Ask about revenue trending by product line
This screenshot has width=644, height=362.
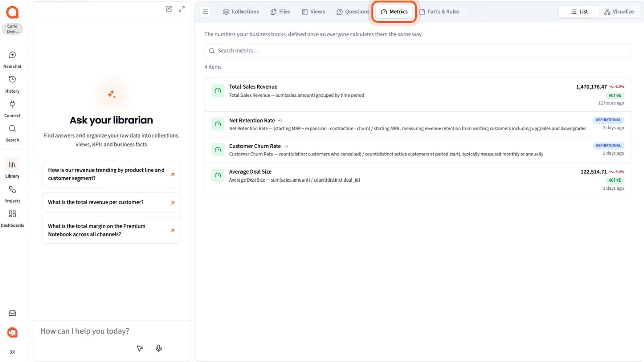click(x=111, y=174)
